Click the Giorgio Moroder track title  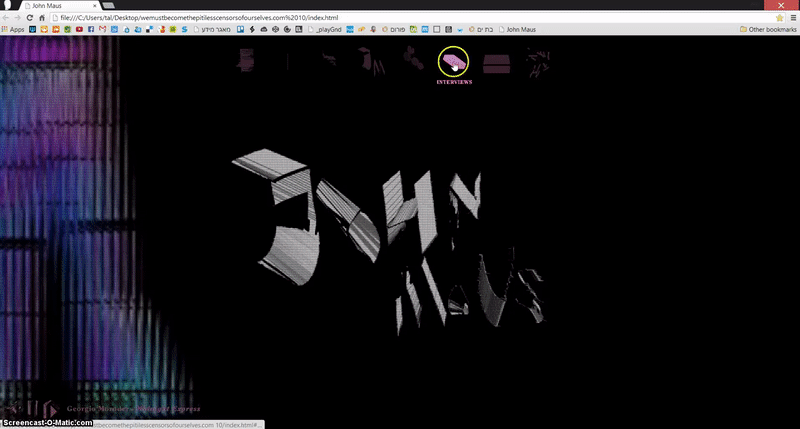point(133,409)
